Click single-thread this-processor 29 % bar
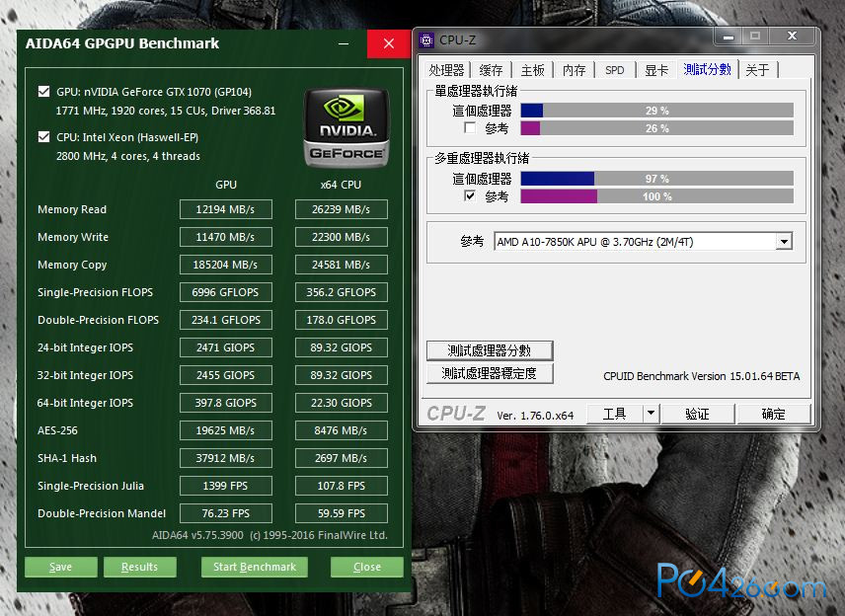This screenshot has width=845, height=616. [x=656, y=111]
